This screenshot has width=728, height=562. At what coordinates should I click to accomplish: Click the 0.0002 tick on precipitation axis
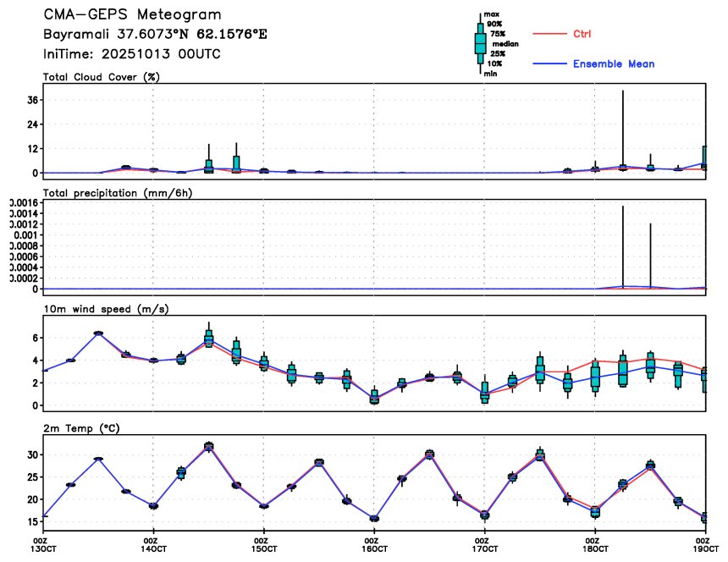[x=23, y=278]
